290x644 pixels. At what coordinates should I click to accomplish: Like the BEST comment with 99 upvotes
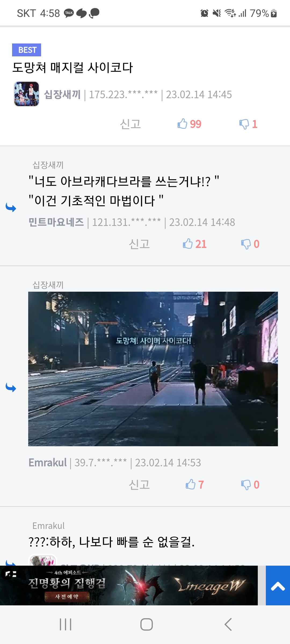(189, 124)
